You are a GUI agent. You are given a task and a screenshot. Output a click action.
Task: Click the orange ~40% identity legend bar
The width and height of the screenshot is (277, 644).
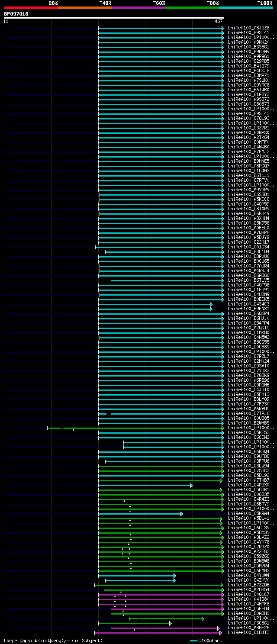85,8
